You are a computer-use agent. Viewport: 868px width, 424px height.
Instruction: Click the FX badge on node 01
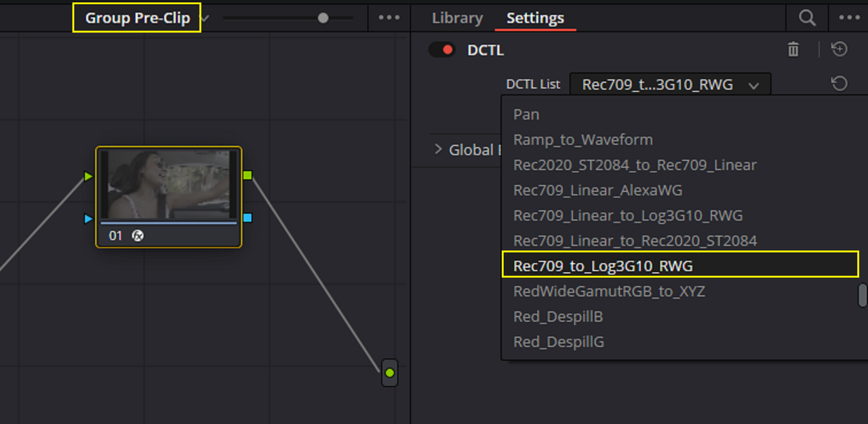(137, 235)
